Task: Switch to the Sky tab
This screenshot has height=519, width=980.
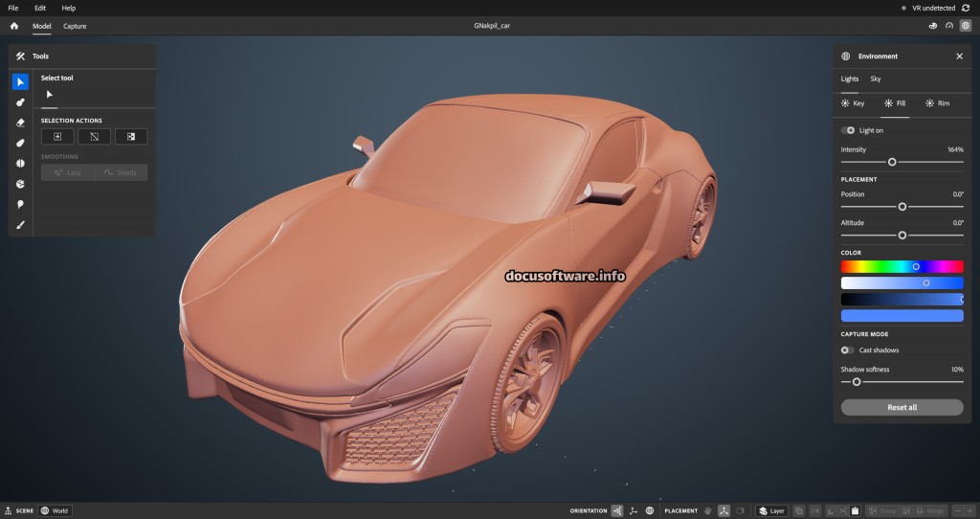Action: click(876, 79)
